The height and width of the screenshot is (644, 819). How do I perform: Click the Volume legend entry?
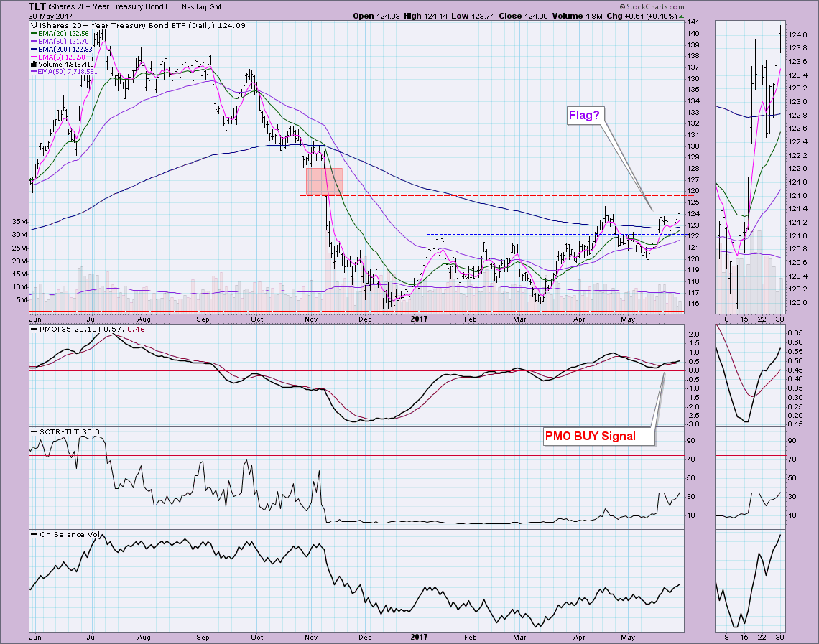pos(63,65)
